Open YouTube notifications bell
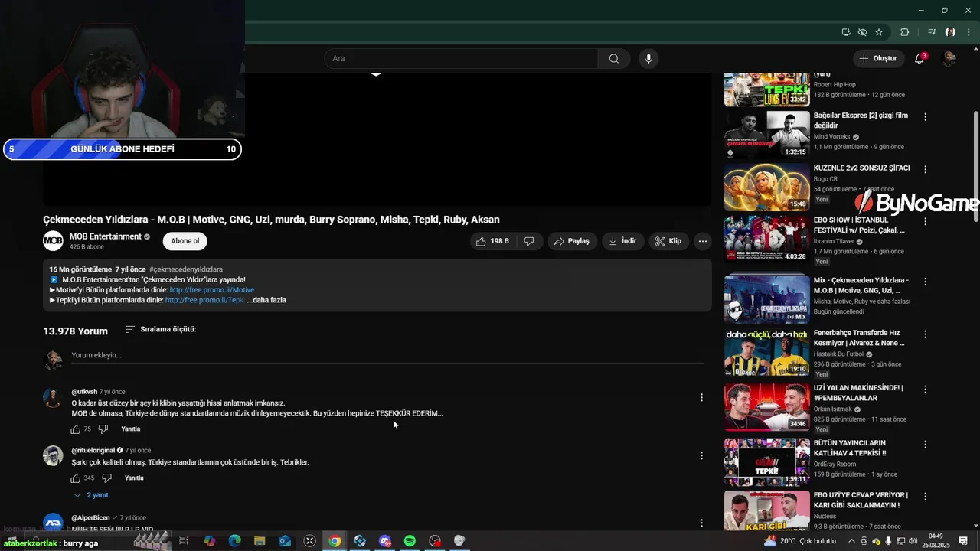 point(920,59)
